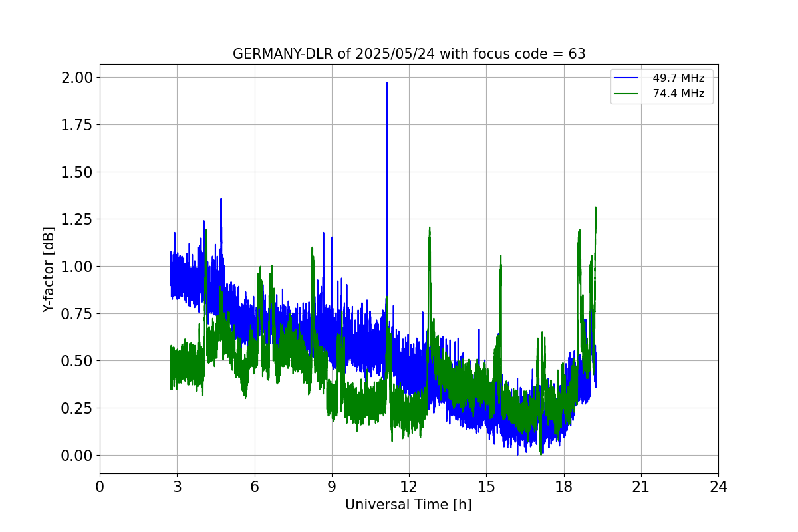The width and height of the screenshot is (798, 532).
Task: Click the x-axis tick label "12"
Action: point(409,487)
